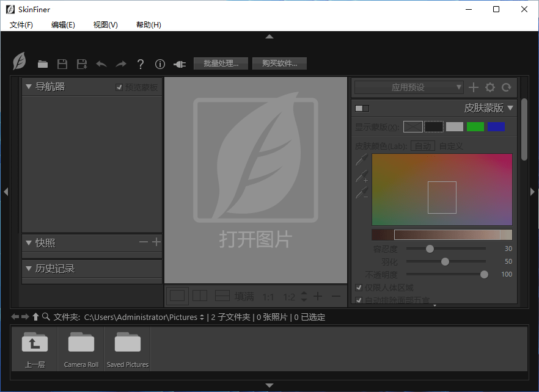The height and width of the screenshot is (392, 539).
Task: Select the gray mask display swatch
Action: click(x=455, y=127)
